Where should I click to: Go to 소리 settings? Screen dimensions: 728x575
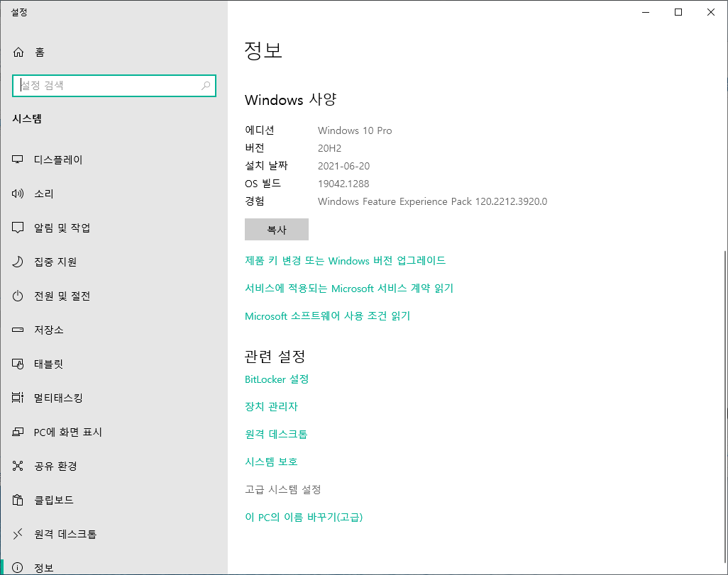click(114, 194)
